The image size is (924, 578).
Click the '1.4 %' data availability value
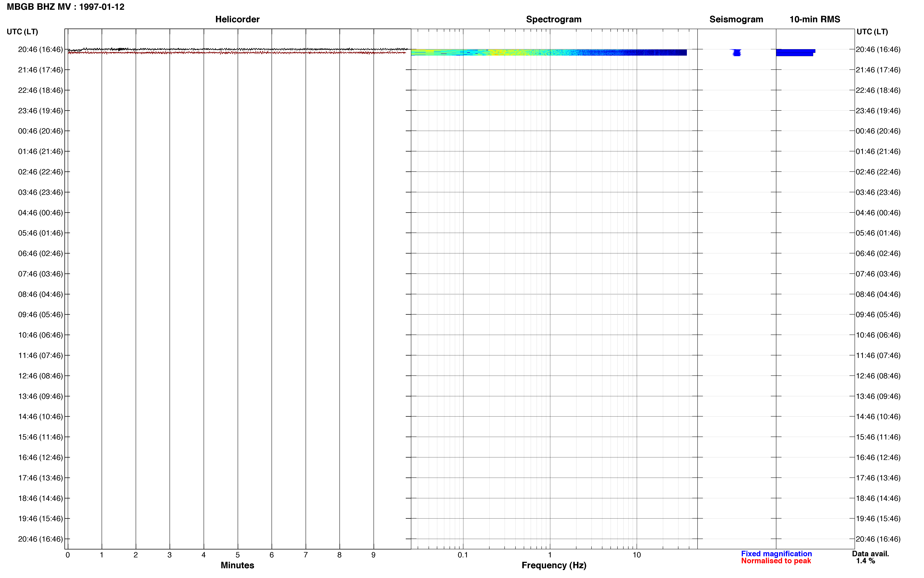tap(865, 561)
